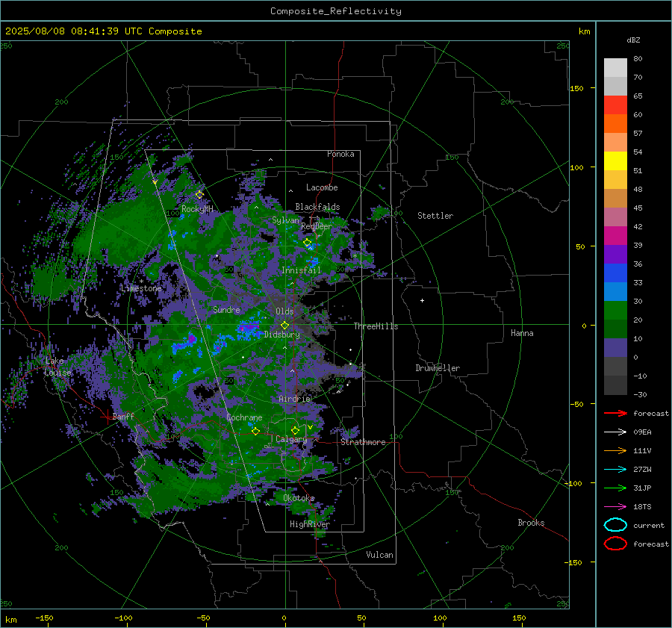Screen dimensions: 672x628
Task: Click the Composite_Reflectivity title
Action: click(x=335, y=11)
